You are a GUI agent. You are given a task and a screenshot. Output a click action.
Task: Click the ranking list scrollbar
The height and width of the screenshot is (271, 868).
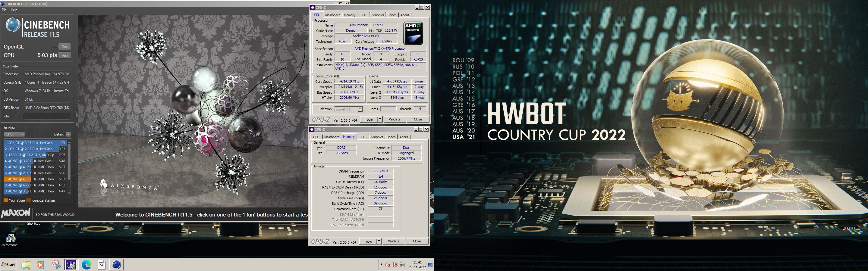point(69,162)
